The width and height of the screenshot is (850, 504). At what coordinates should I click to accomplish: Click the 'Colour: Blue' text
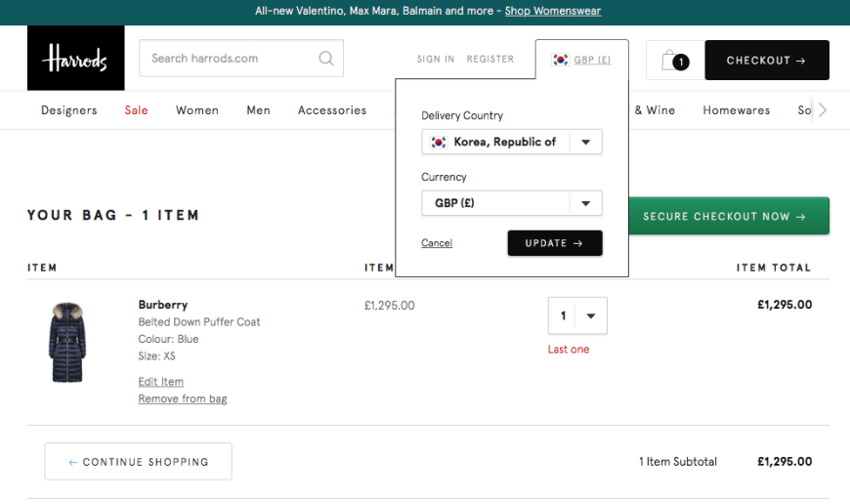point(169,339)
